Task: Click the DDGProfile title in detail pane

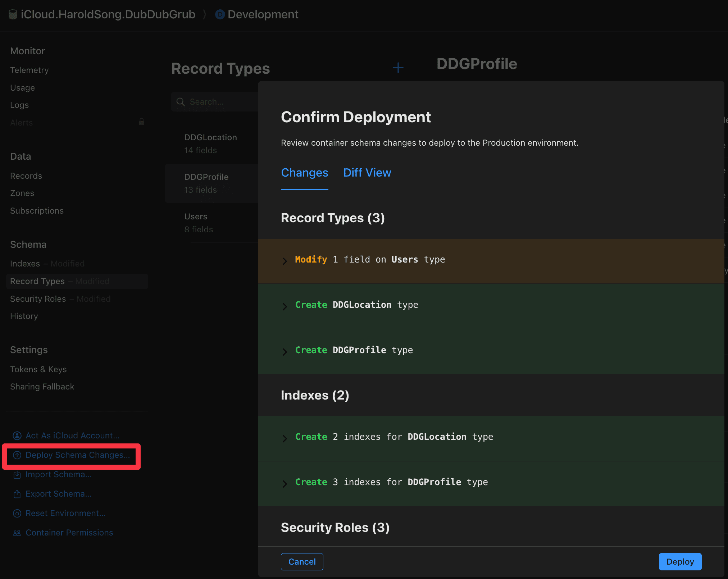Action: pyautogui.click(x=477, y=64)
